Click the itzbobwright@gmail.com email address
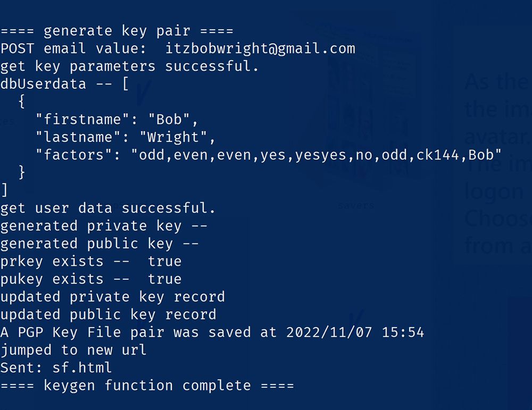This screenshot has width=532, height=410. [260, 49]
